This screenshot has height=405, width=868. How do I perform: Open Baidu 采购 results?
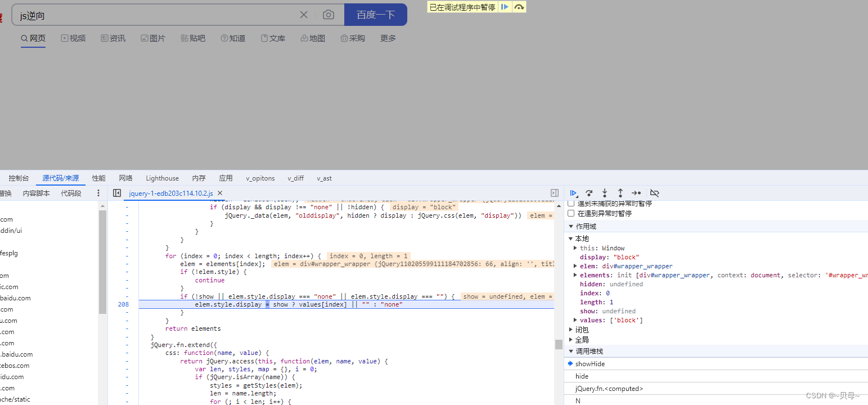353,38
